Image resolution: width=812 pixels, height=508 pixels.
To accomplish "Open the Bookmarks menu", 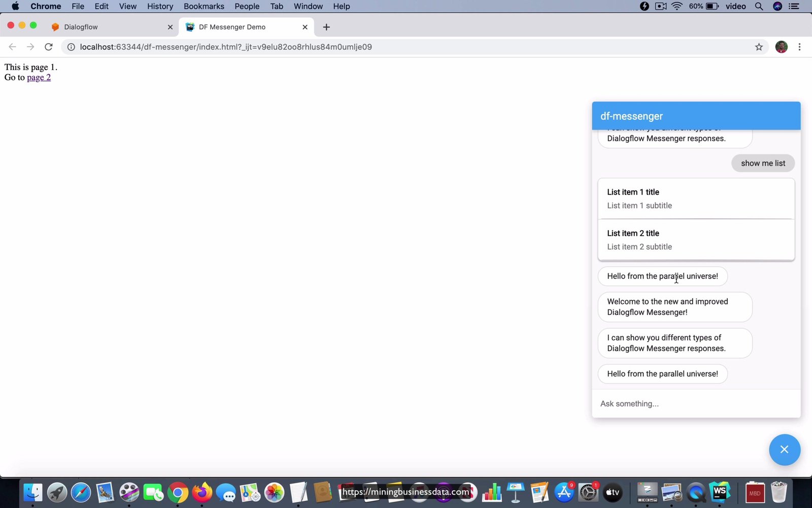I will 204,6.
